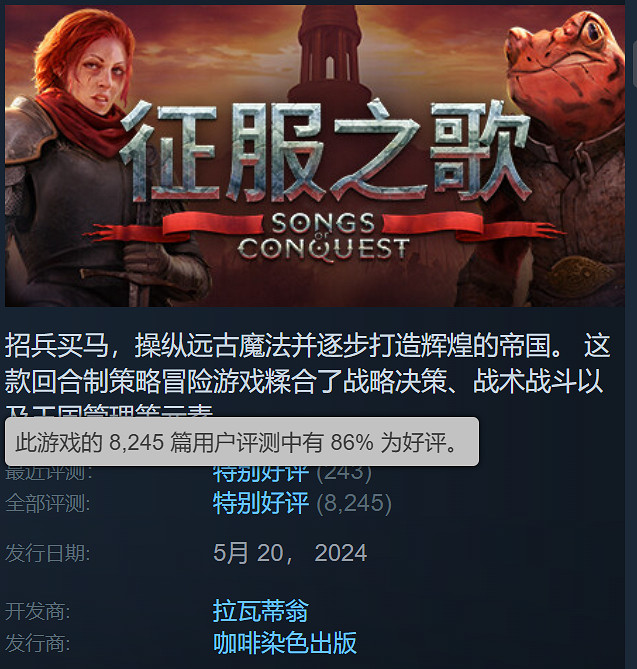Click the 全部评测 label

click(x=48, y=503)
